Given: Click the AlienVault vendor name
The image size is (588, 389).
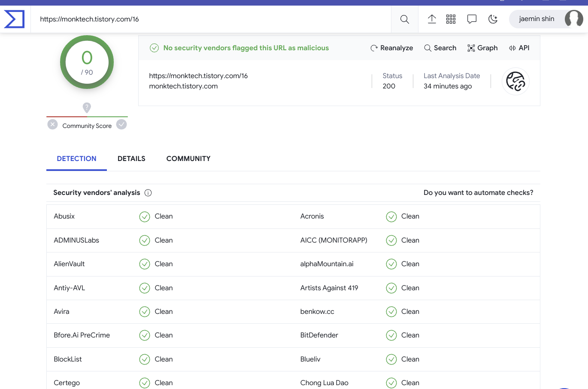Looking at the screenshot, I should (69, 264).
